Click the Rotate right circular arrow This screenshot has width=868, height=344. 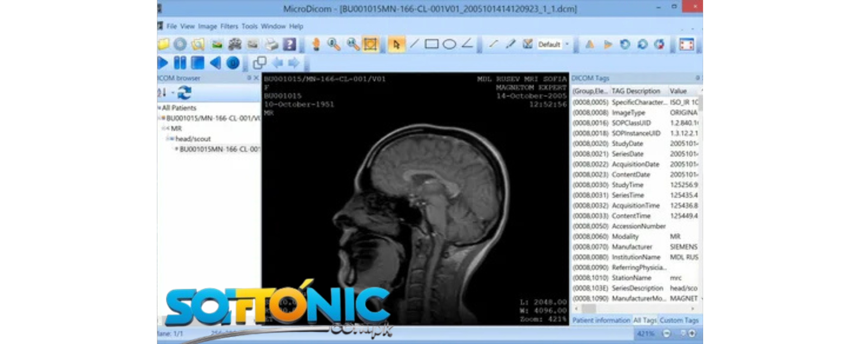coord(642,45)
